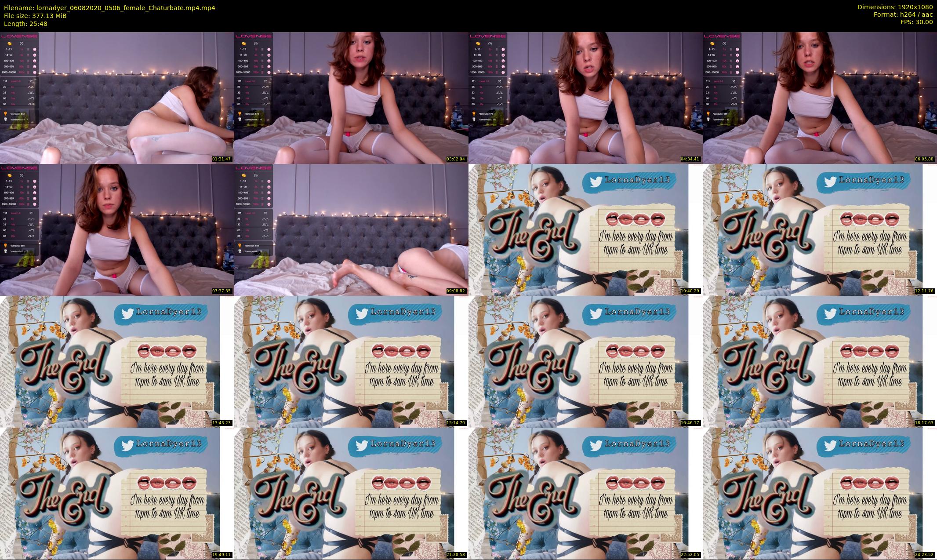The height and width of the screenshot is (560, 937).
Task: Open the thumbnail at 22:52.05
Action: (x=585, y=493)
